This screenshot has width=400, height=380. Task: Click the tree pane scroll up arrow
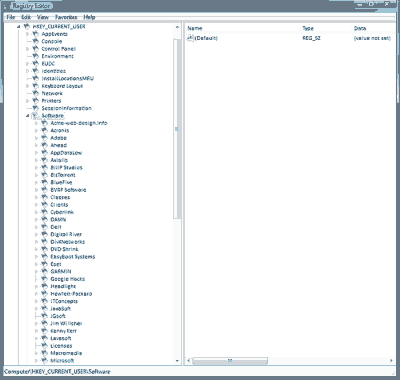(177, 27)
